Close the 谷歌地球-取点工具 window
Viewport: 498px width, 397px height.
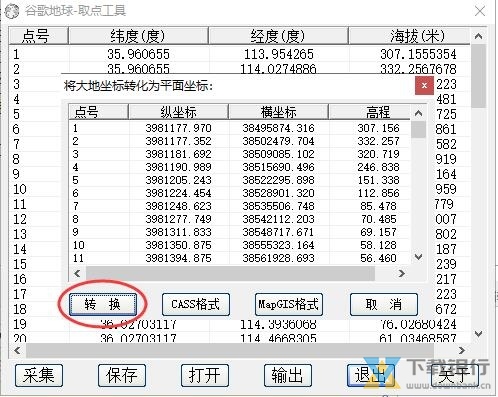(480, 11)
